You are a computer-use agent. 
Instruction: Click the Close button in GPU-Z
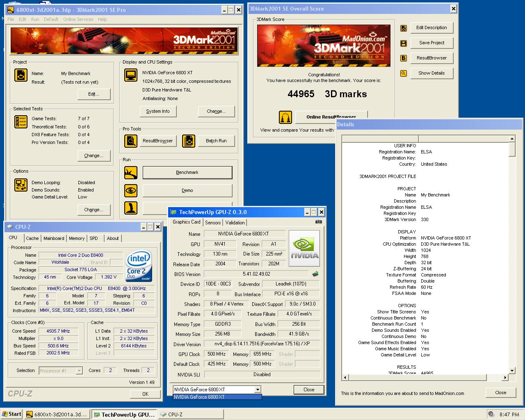tap(309, 390)
